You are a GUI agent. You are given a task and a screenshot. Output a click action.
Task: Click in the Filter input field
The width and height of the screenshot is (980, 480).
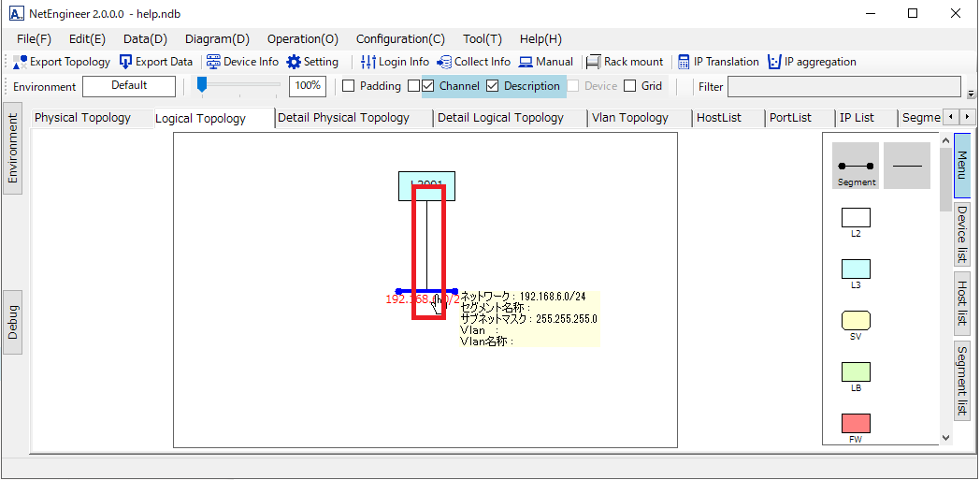click(843, 87)
